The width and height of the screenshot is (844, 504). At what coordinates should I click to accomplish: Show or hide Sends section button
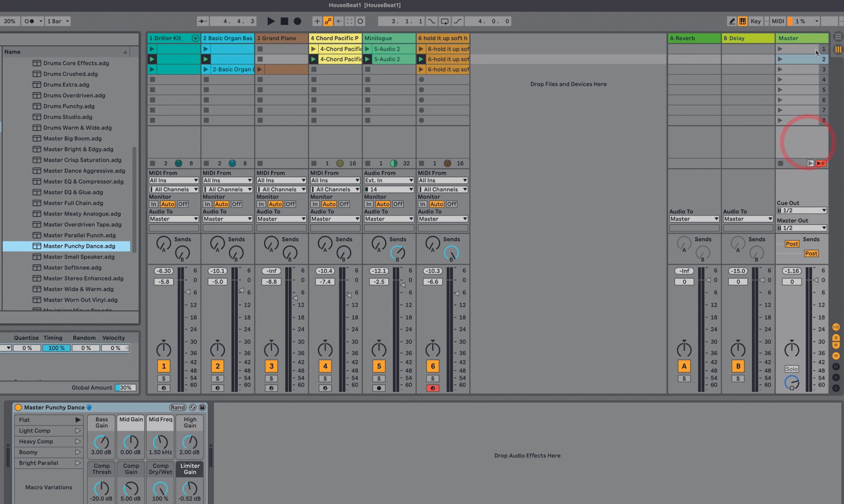[836, 338]
